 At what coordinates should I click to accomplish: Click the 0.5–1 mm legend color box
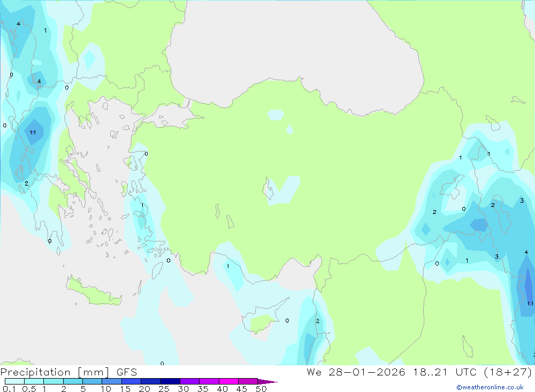tap(34, 381)
